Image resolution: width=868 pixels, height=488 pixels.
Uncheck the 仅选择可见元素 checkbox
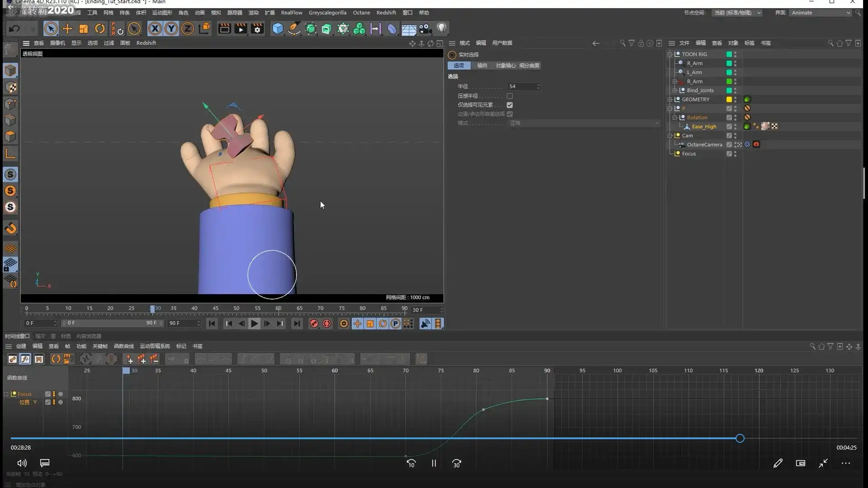coord(509,105)
